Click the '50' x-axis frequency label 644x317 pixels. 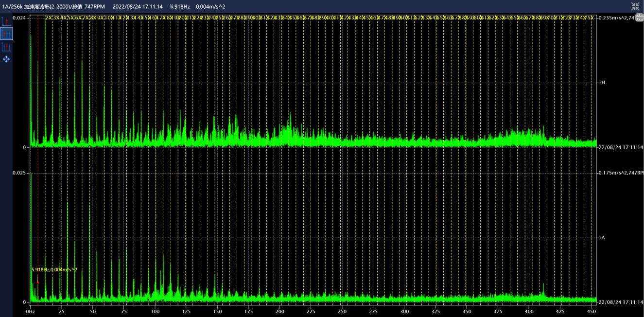[93, 311]
